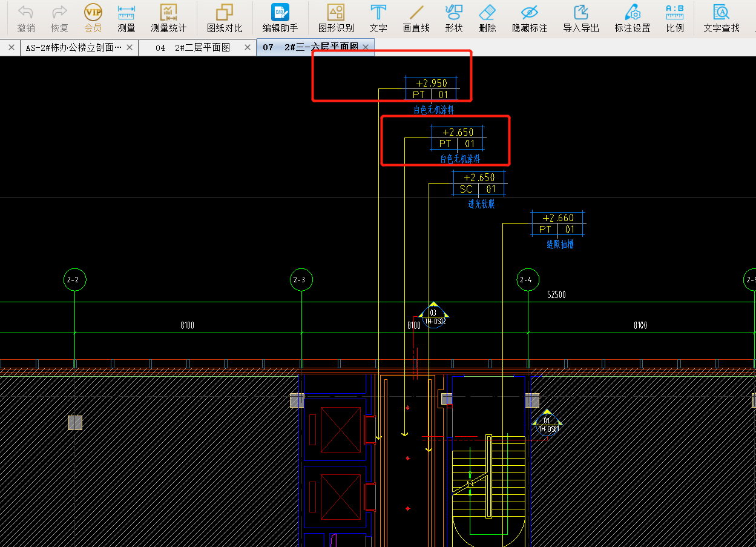Click the 比例 scale tool
Screen dimensions: 756x547
tap(675, 13)
